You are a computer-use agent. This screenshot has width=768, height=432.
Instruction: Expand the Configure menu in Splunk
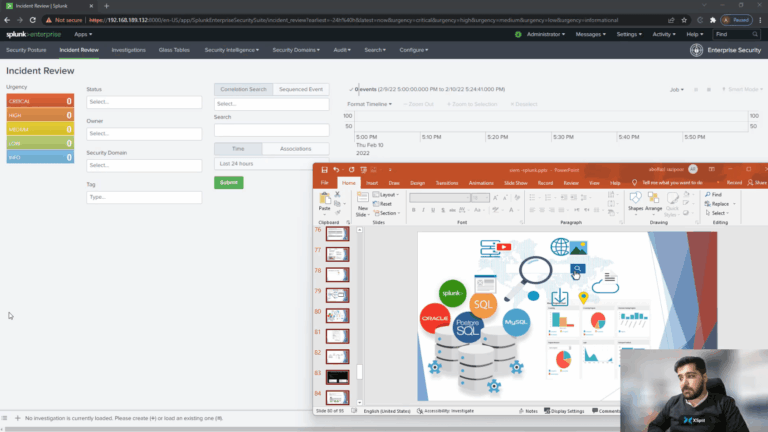[x=413, y=50]
